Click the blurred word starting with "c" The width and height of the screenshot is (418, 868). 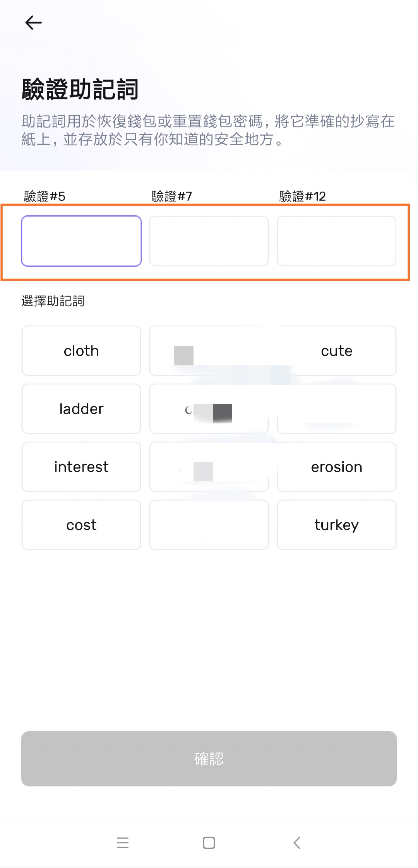(209, 409)
